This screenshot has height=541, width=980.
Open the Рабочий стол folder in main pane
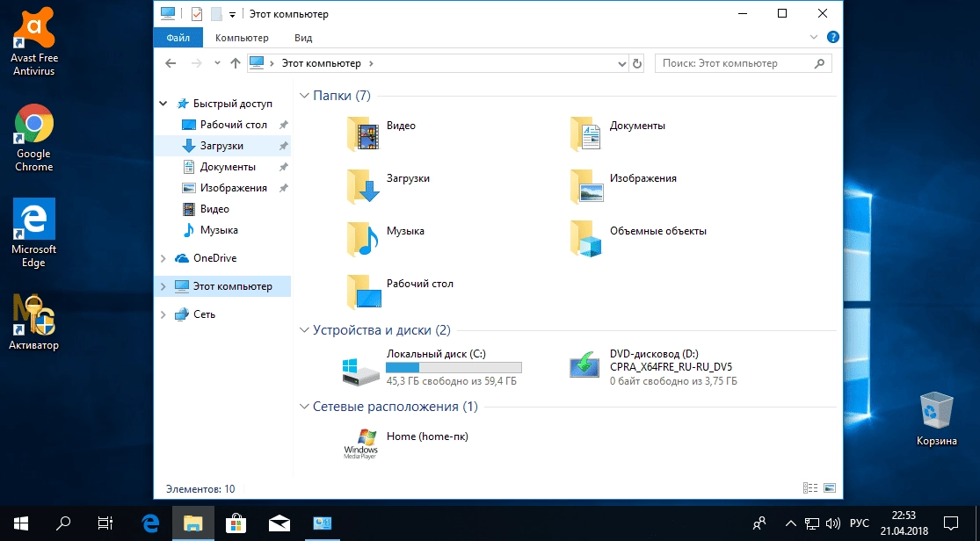[401, 292]
